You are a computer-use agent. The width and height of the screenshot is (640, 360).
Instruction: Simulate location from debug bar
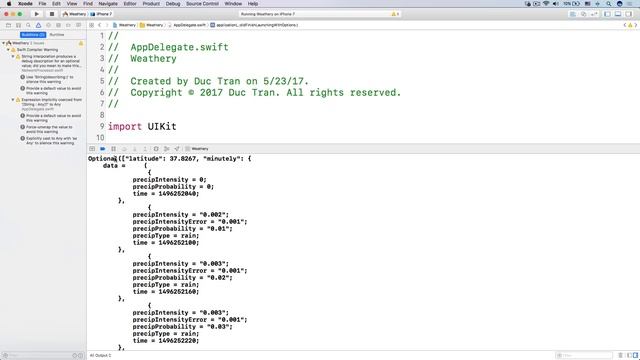(177, 149)
